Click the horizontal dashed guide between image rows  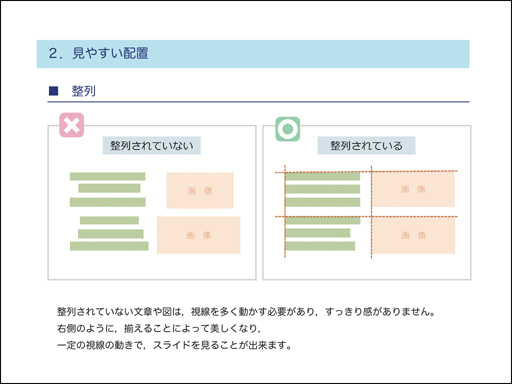pyautogui.click(x=366, y=217)
